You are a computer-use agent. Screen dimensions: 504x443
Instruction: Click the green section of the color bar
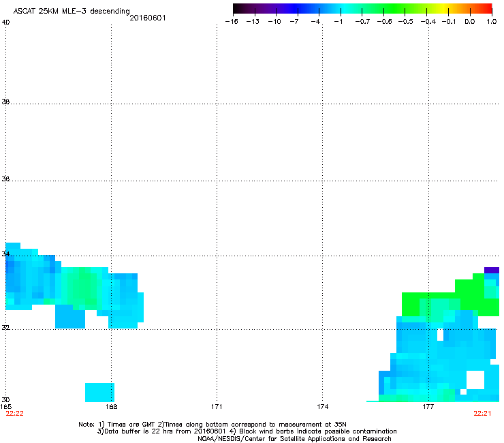394,9
